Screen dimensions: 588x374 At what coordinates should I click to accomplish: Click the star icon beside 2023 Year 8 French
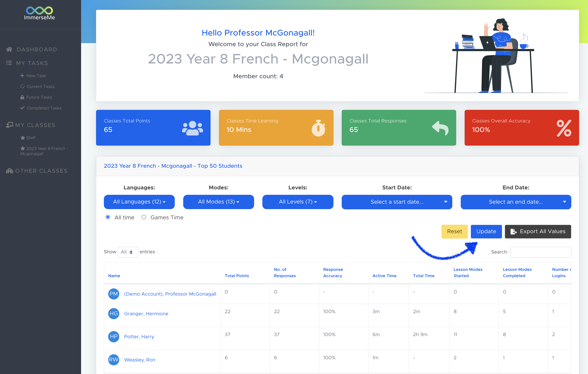pos(23,148)
